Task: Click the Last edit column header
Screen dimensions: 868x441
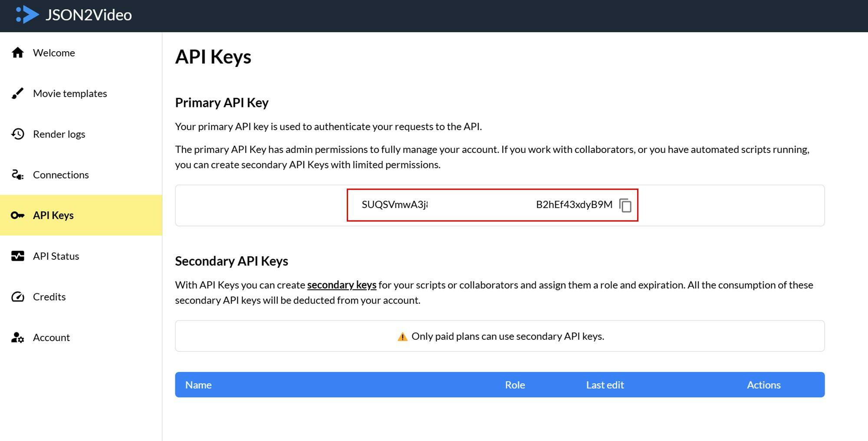Action: coord(605,385)
